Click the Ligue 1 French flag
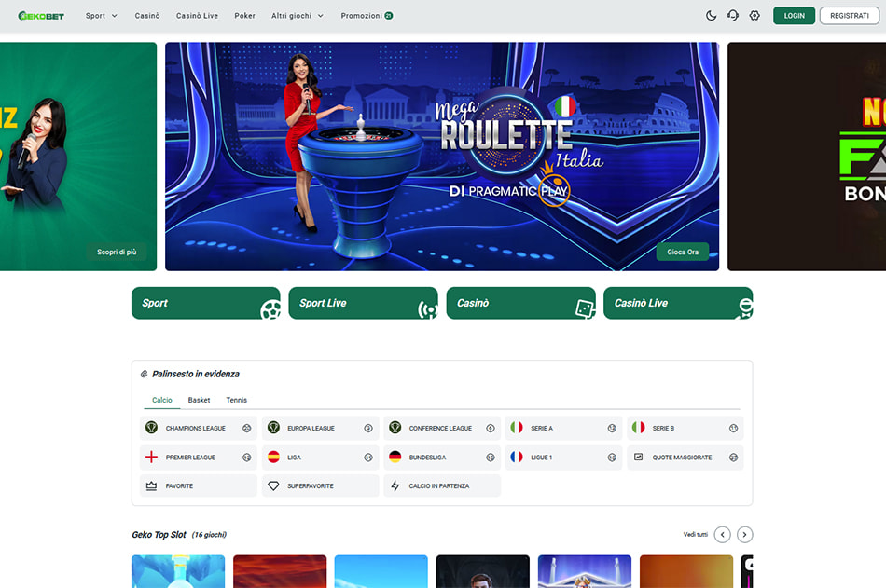 517,457
